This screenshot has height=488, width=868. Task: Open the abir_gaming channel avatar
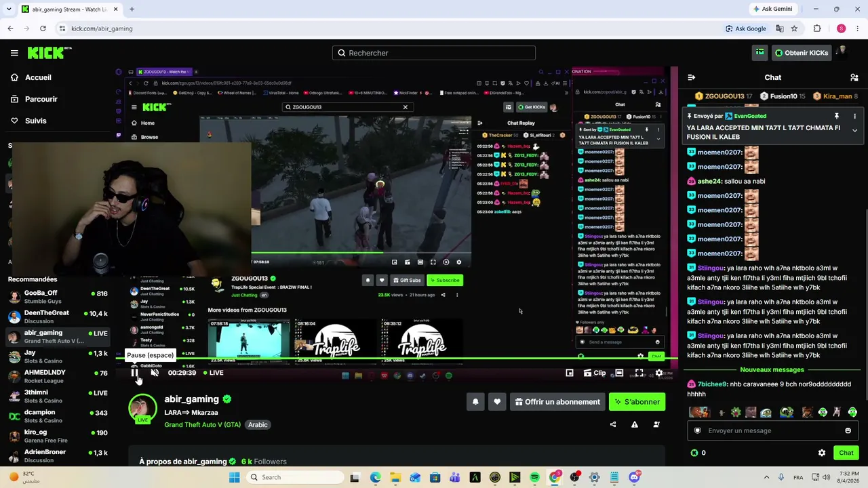click(142, 409)
